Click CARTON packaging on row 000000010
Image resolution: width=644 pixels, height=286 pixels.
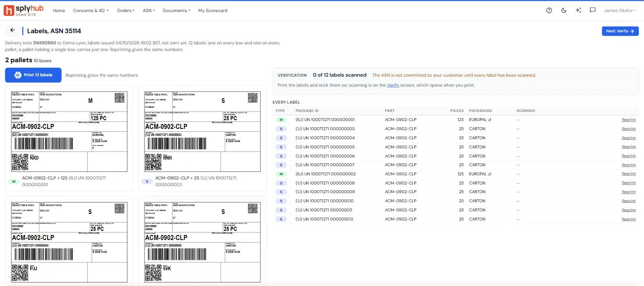tap(477, 201)
